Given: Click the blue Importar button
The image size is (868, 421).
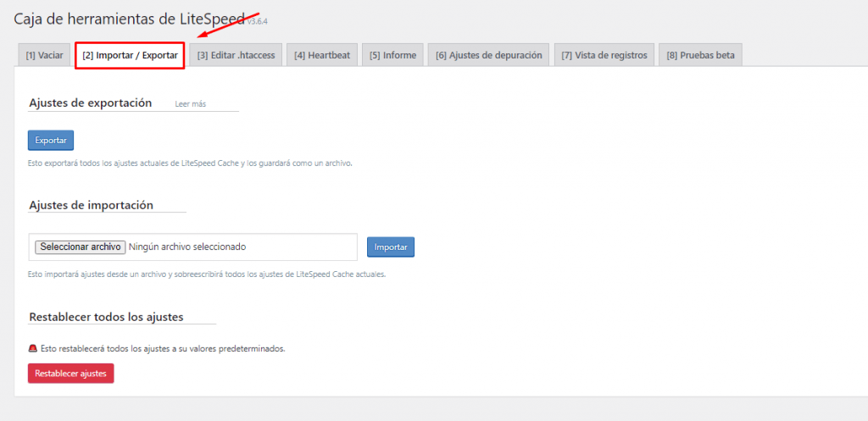Looking at the screenshot, I should (391, 247).
